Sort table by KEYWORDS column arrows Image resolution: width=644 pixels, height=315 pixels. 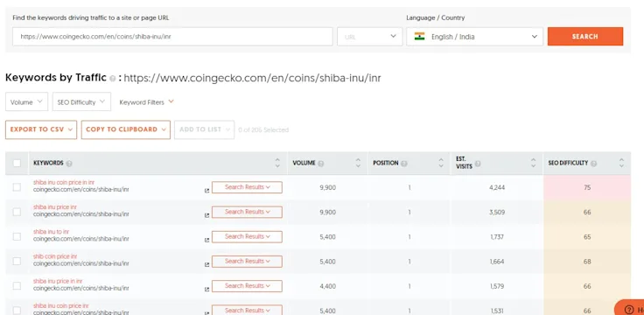(277, 163)
